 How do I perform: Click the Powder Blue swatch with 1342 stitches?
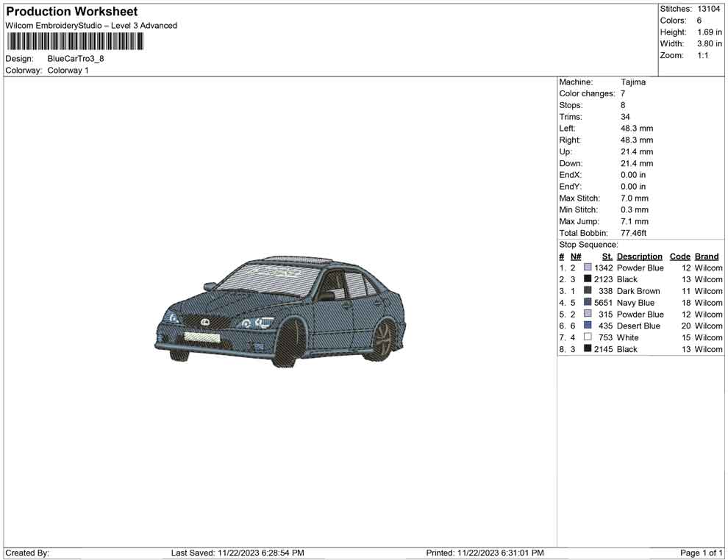[x=588, y=268]
